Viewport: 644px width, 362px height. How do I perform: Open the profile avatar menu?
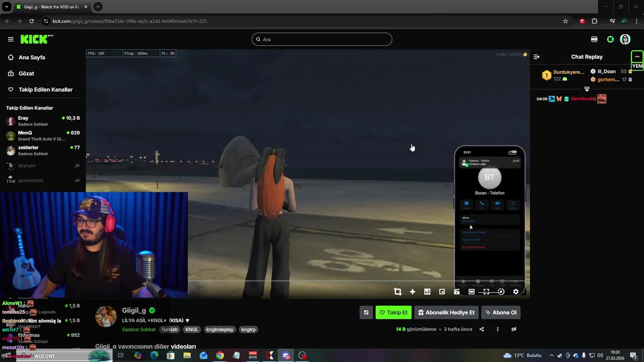625,39
